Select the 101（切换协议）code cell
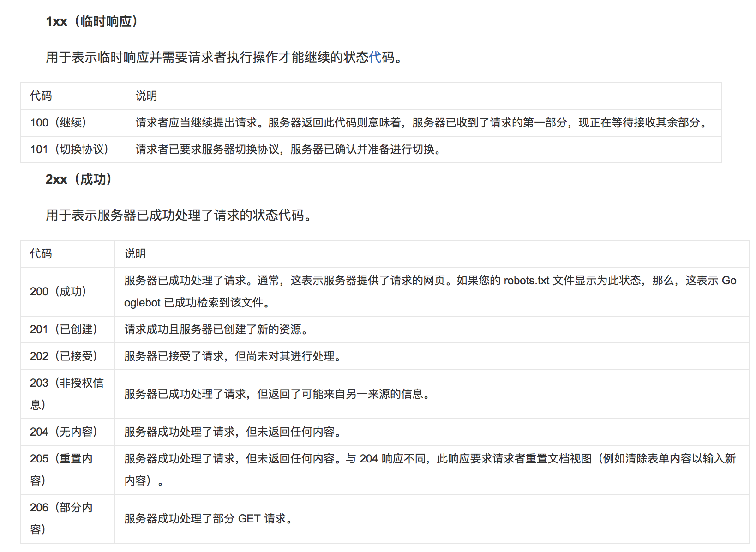756x552 pixels. pyautogui.click(x=69, y=150)
